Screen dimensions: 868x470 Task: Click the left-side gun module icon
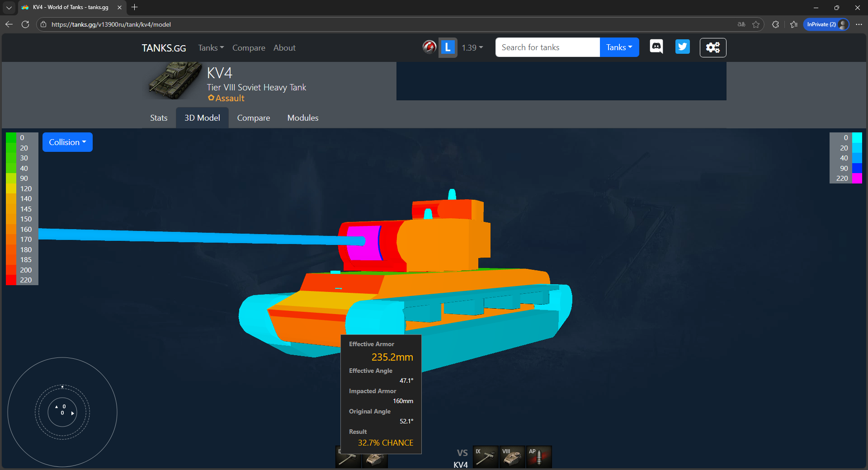348,460
